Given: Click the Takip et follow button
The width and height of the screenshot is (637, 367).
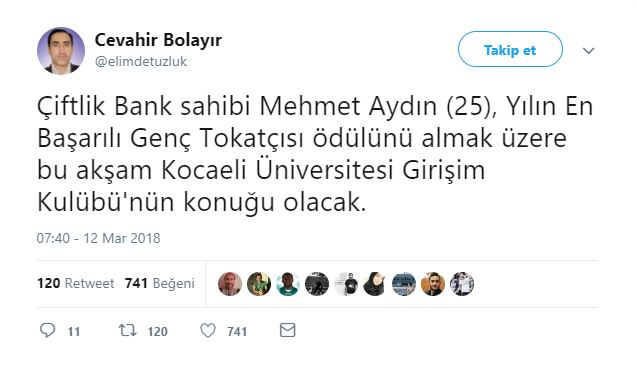Looking at the screenshot, I should coord(510,49).
